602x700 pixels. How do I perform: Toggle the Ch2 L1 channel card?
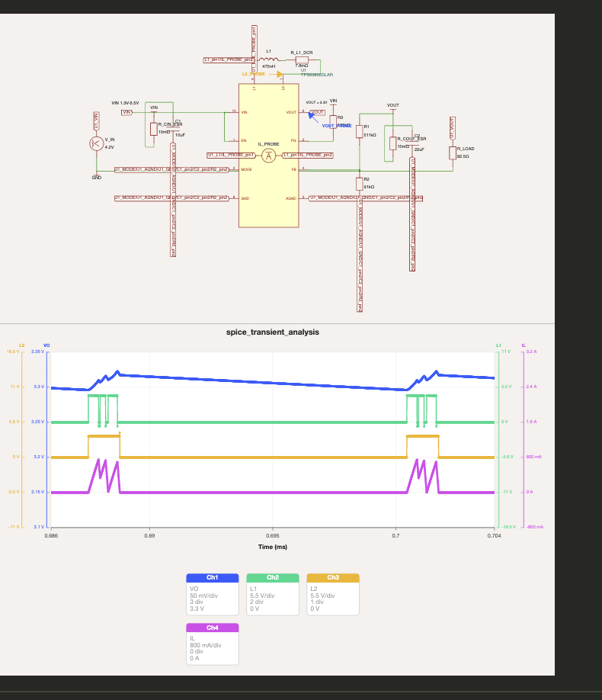click(273, 594)
